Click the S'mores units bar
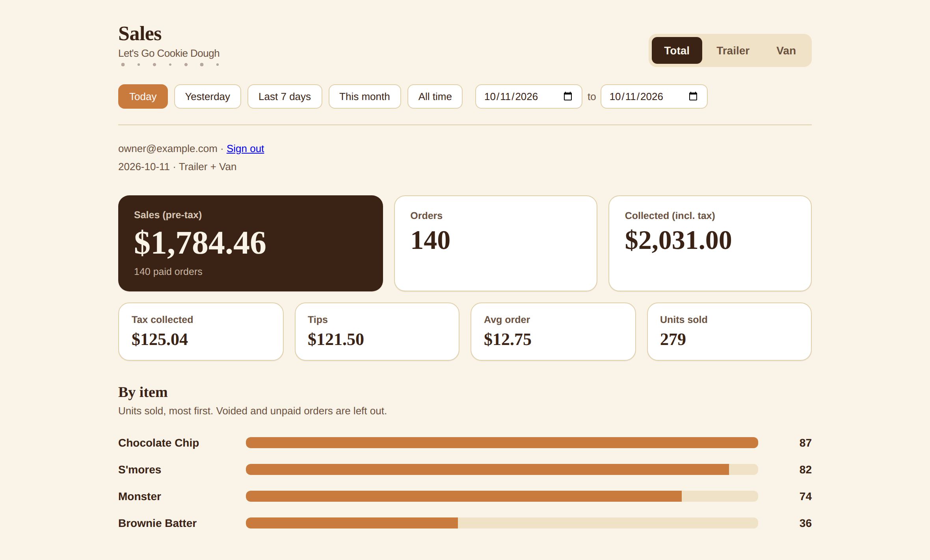This screenshot has width=930, height=560. click(502, 469)
